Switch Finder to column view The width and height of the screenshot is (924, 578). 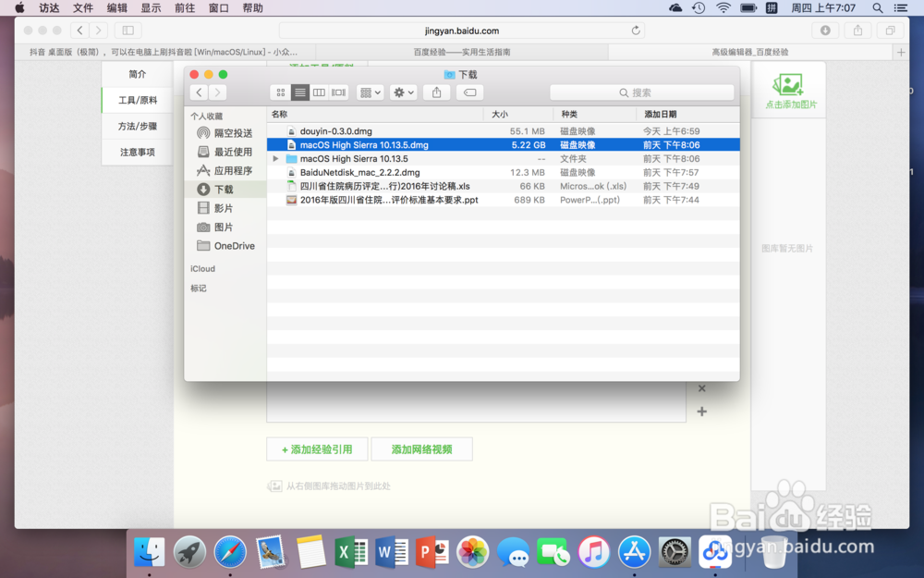coord(319,92)
